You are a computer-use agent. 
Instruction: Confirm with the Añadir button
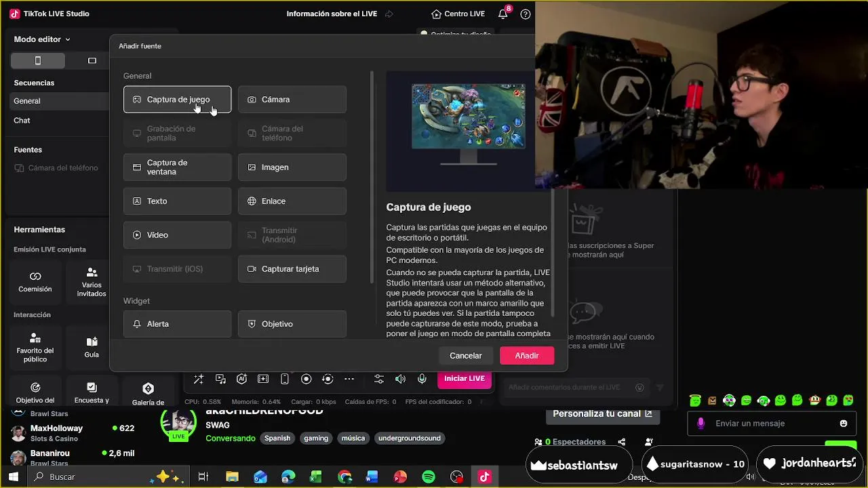[x=527, y=356]
